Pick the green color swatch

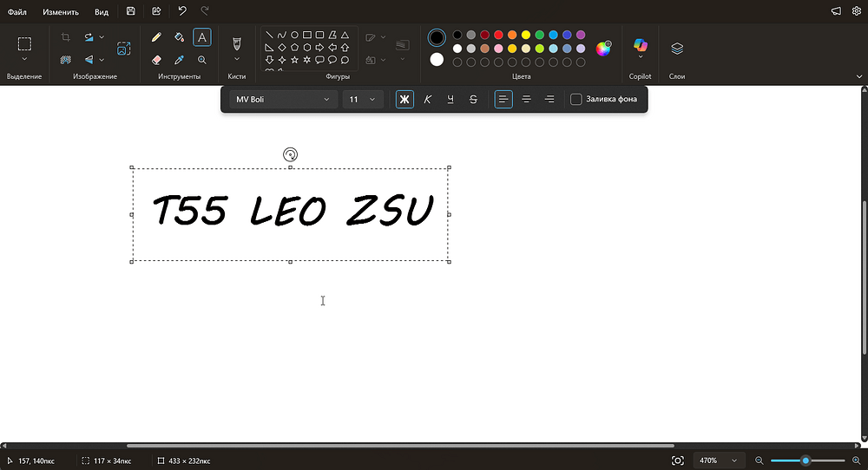(x=540, y=35)
